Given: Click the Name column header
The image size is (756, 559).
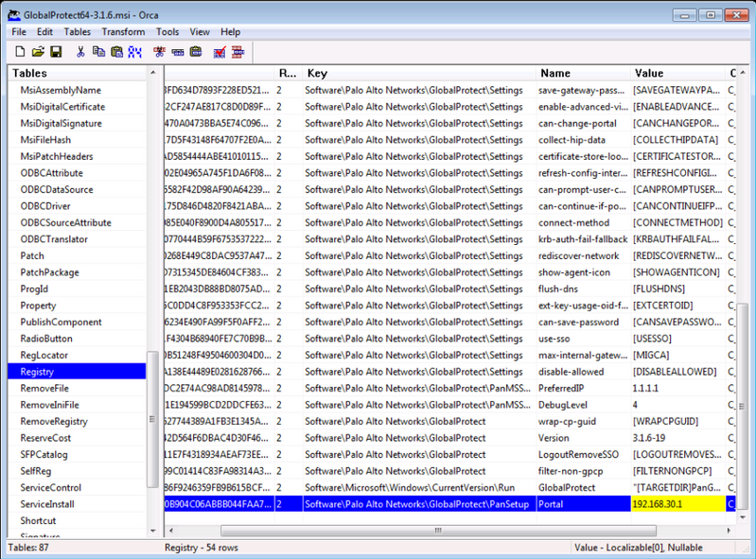Looking at the screenshot, I should pos(583,73).
